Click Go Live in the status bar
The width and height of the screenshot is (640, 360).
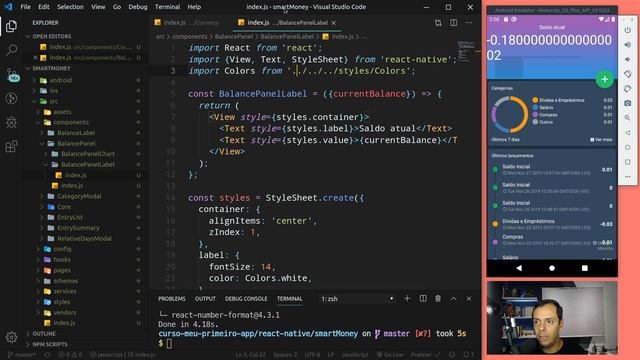coord(390,355)
